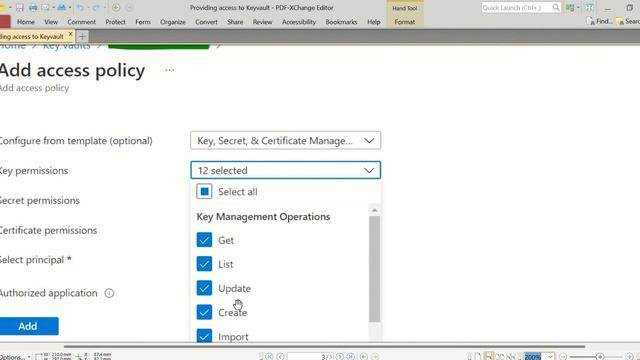Open the Search icon at top right

620,21
